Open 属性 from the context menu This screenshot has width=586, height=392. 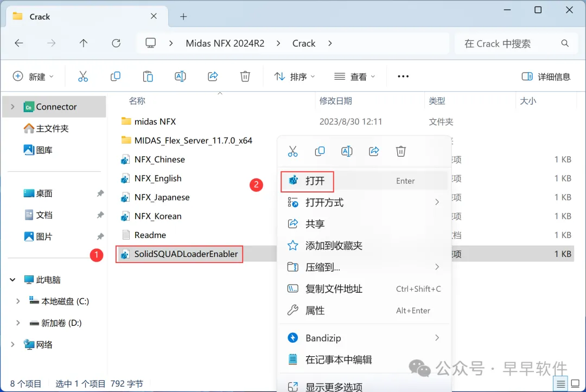click(364, 310)
